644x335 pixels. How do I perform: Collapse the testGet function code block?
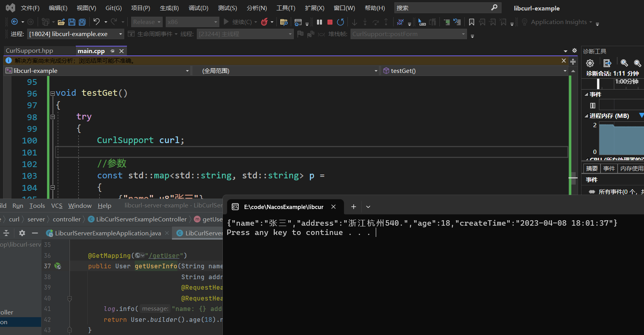52,93
